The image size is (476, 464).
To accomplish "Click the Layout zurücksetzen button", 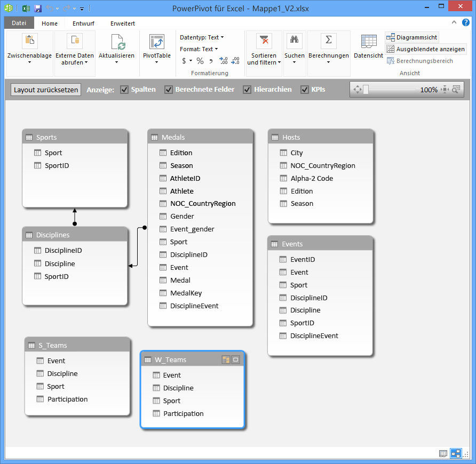I will click(x=45, y=89).
